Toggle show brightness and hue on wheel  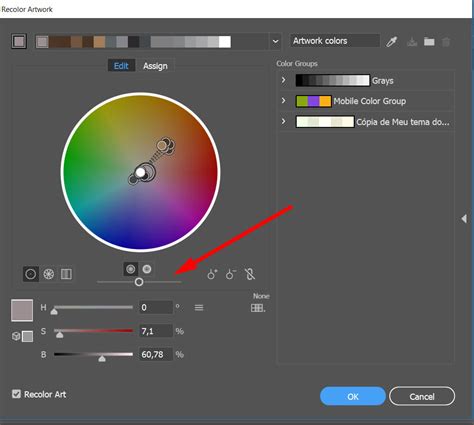pyautogui.click(x=147, y=269)
